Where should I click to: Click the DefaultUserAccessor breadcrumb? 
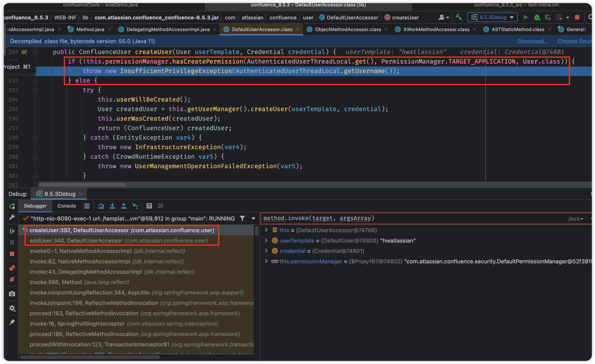pyautogui.click(x=349, y=18)
